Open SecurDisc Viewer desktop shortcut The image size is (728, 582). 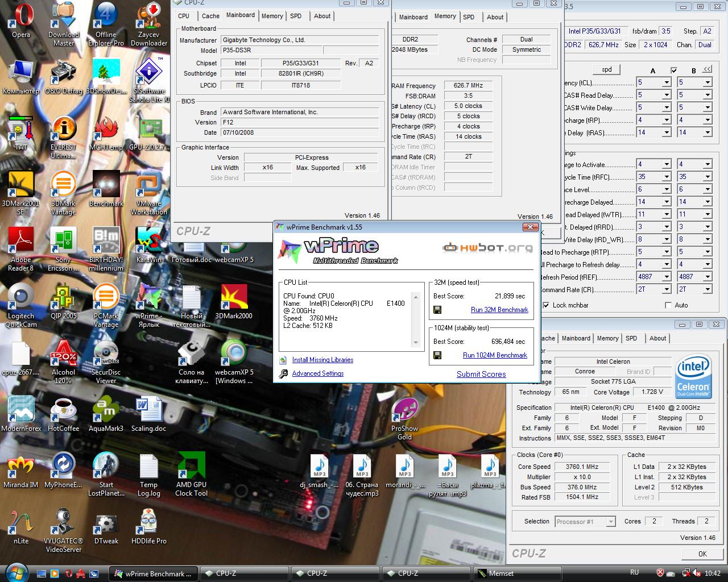[x=106, y=362]
